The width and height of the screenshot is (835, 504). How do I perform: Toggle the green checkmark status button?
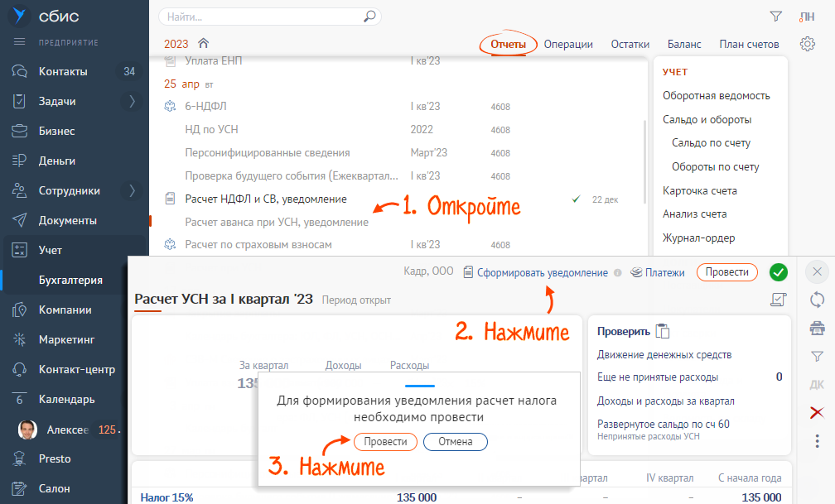click(779, 272)
